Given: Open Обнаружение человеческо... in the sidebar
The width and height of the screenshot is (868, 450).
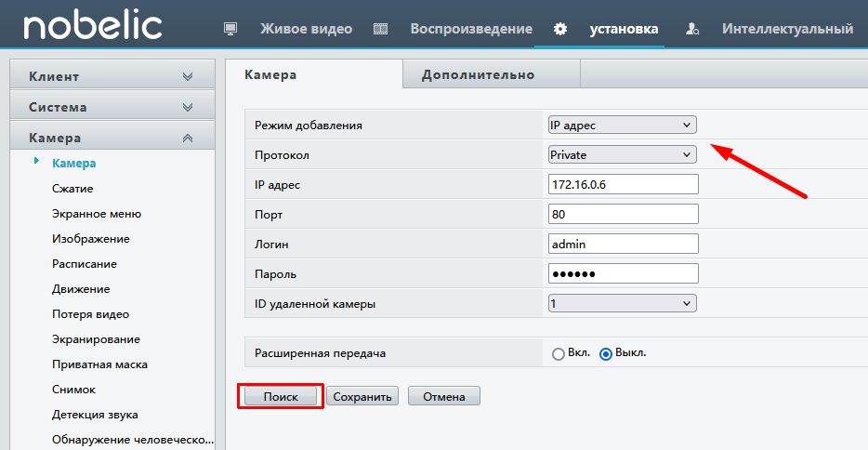Looking at the screenshot, I should 133,440.
